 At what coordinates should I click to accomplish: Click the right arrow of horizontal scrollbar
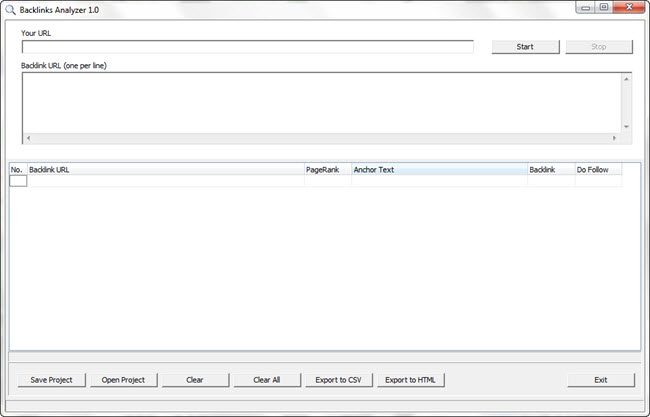pos(615,138)
